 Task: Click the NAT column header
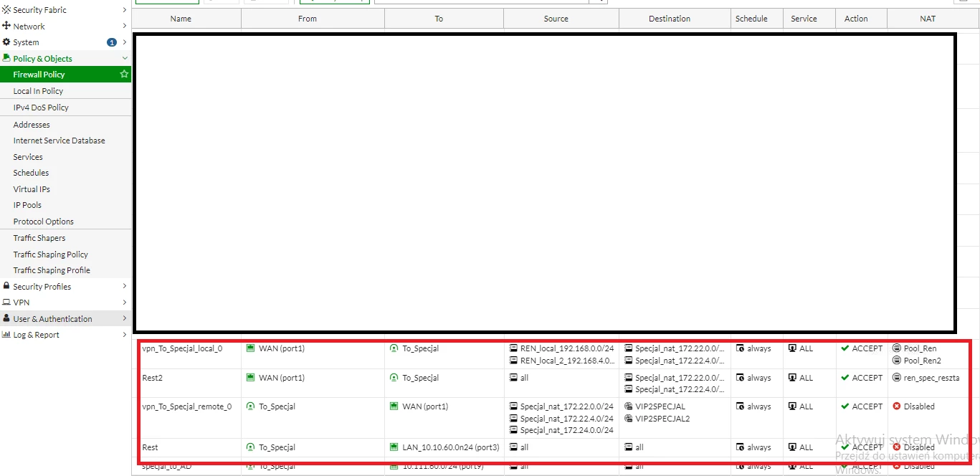point(933,19)
